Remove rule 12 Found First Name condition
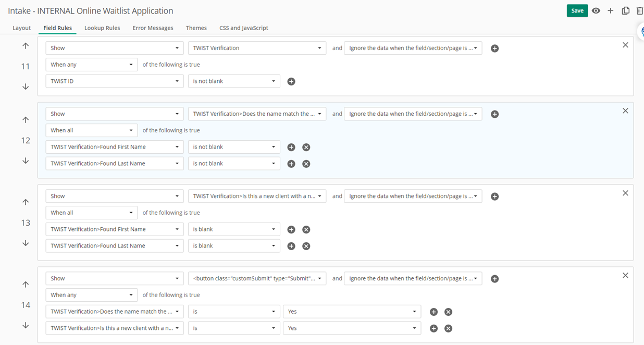The width and height of the screenshot is (644, 345). pyautogui.click(x=306, y=147)
